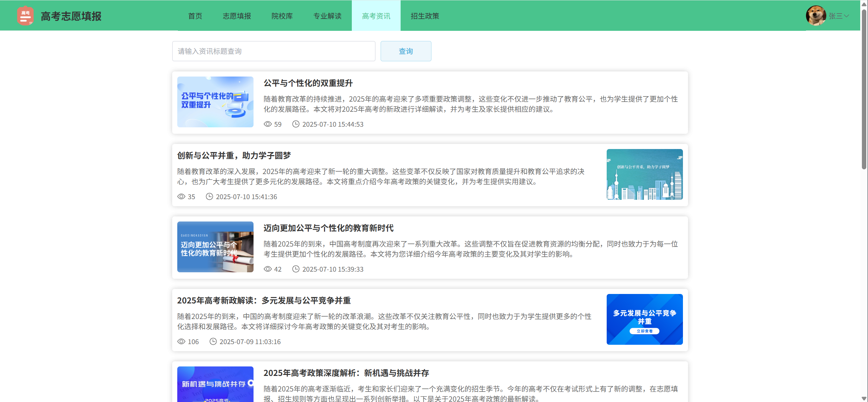The image size is (868, 402).
Task: Focus the 请输入资讯标题查询 search field
Action: [x=274, y=51]
